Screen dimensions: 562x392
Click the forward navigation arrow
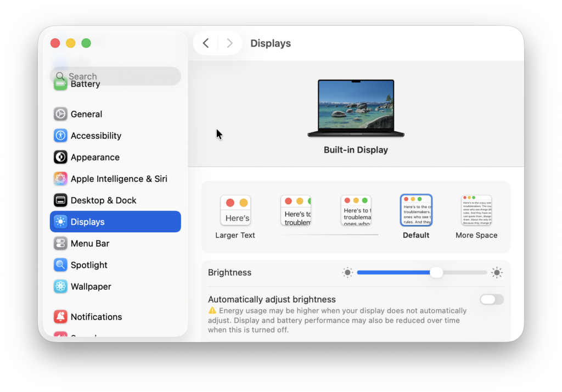coord(229,43)
